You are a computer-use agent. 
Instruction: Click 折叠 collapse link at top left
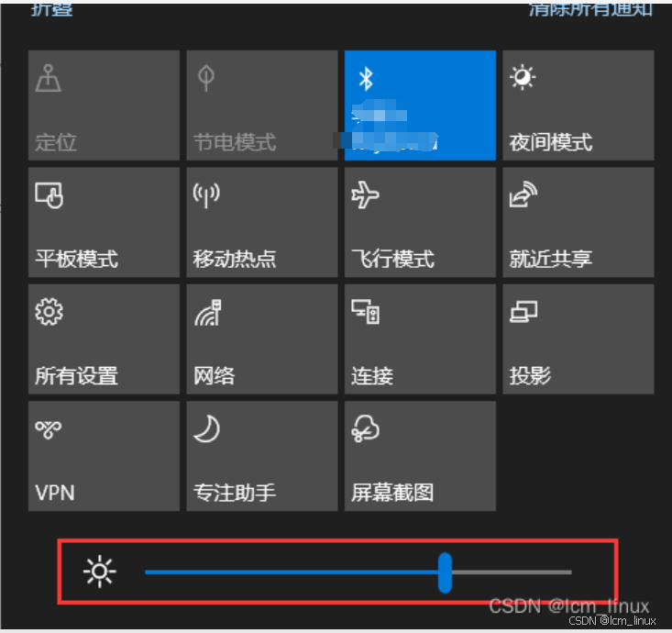tap(52, 8)
